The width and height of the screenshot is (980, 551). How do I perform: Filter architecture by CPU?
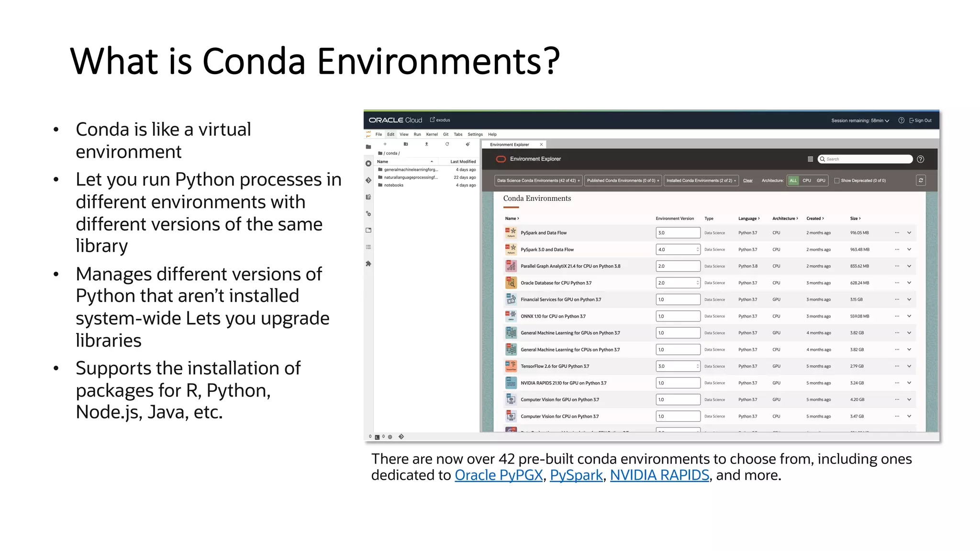(807, 181)
